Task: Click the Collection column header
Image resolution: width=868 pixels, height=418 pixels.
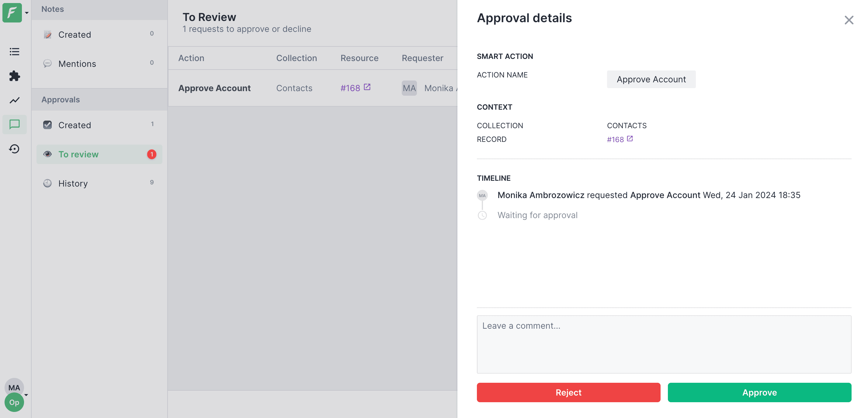Action: point(297,58)
